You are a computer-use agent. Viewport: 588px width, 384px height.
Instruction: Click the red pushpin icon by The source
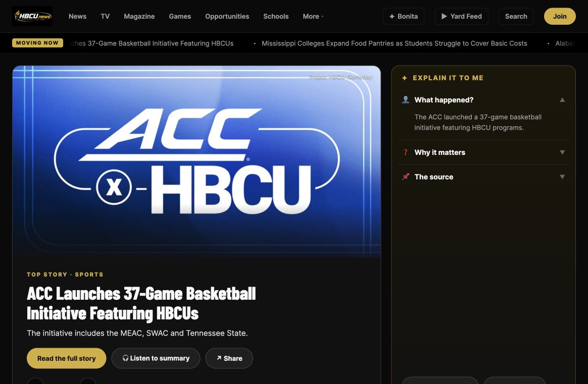click(x=405, y=177)
